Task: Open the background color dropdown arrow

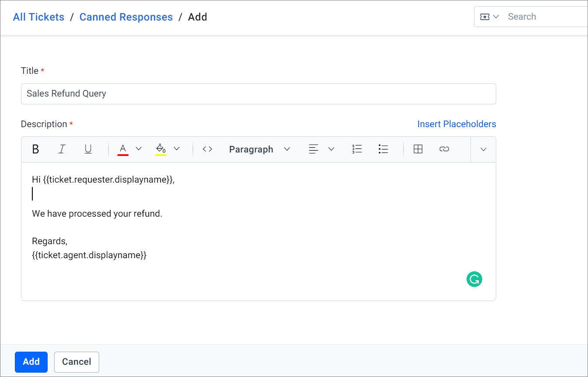Action: [x=176, y=149]
